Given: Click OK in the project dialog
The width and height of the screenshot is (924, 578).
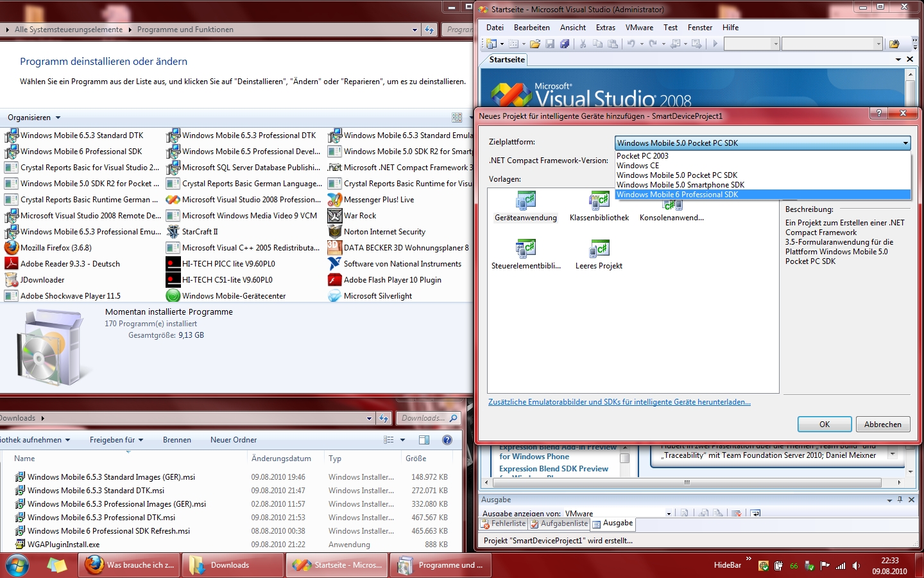Looking at the screenshot, I should pos(825,425).
